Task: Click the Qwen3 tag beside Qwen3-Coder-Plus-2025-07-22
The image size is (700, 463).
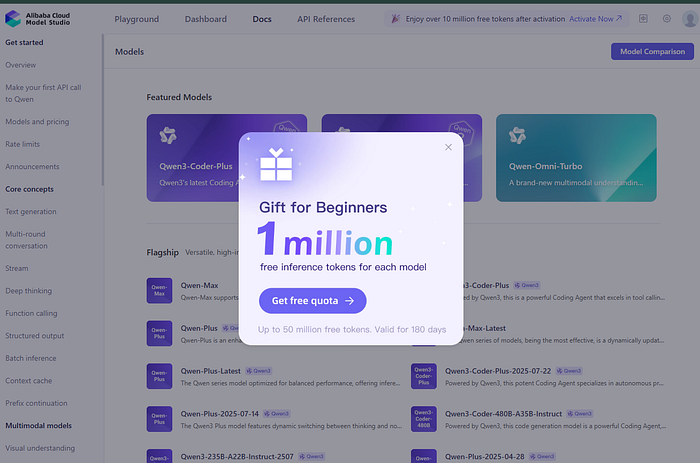Action: 569,371
